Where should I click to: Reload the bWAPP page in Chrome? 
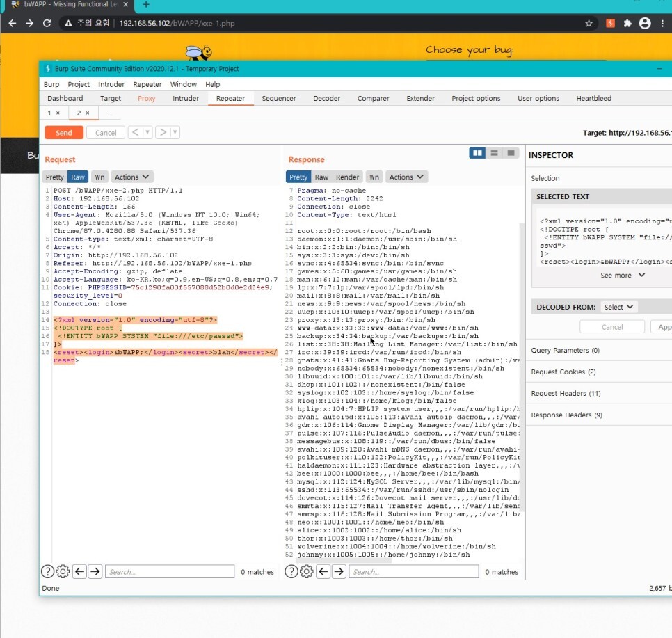[47, 23]
